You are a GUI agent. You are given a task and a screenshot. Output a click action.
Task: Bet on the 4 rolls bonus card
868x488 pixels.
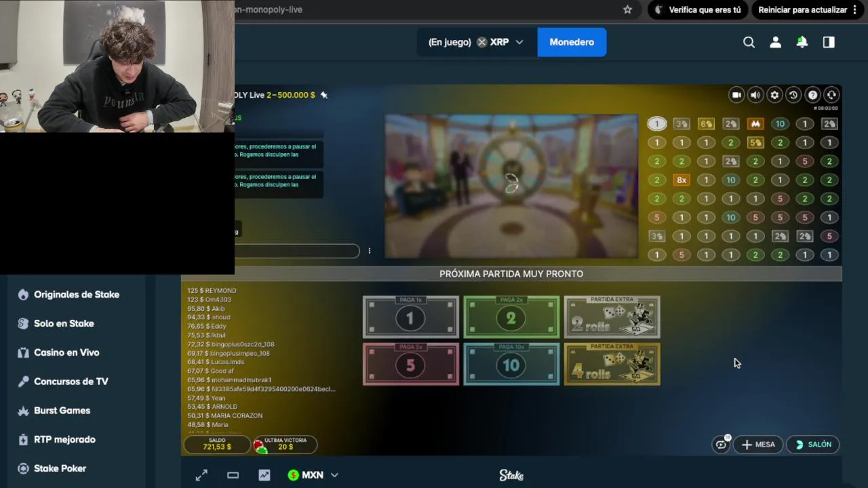pyautogui.click(x=612, y=364)
